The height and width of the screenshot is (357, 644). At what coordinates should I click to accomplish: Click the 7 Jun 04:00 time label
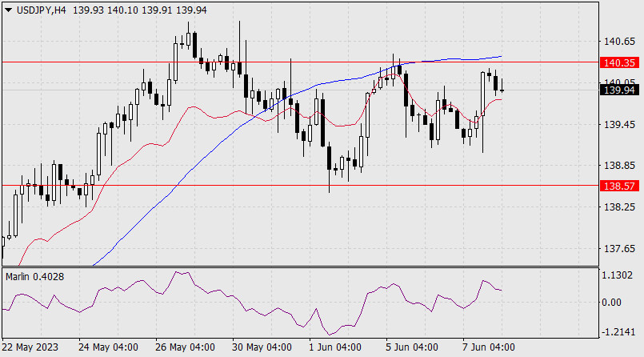pyautogui.click(x=490, y=347)
